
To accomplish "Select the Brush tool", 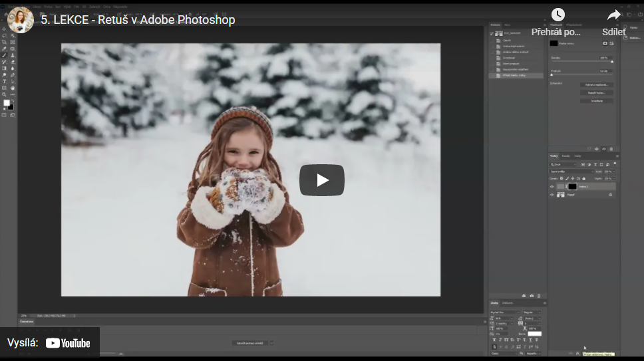I will 4,55.
